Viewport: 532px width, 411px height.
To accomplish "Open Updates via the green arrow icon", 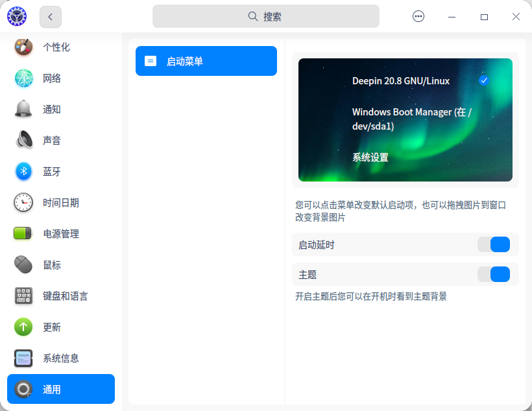I will coord(23,327).
